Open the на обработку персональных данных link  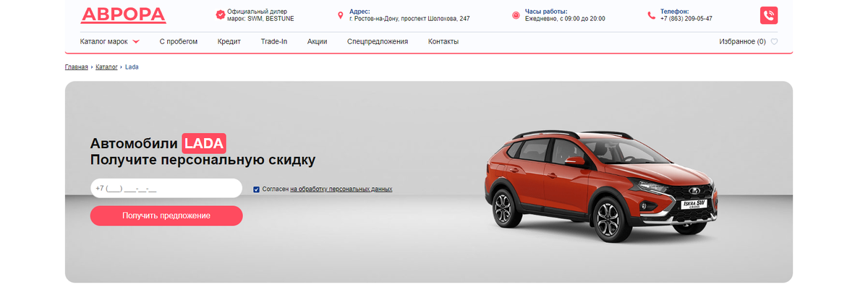pos(341,189)
